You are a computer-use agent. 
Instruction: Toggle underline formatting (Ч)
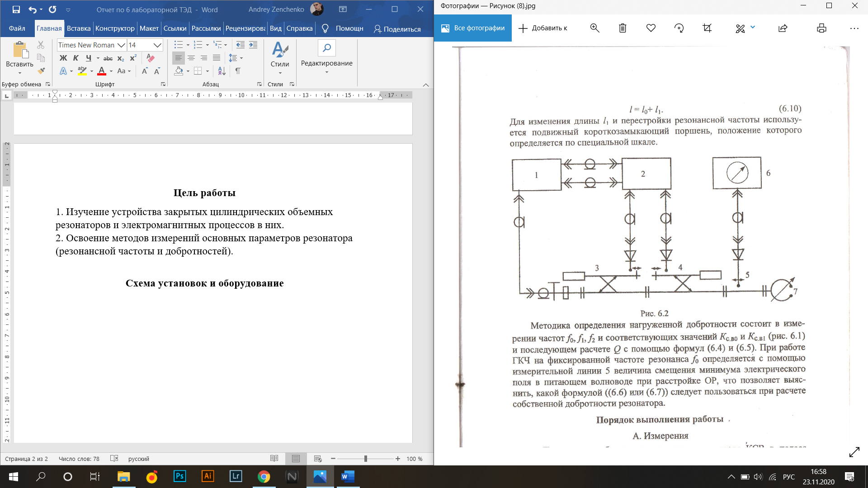[89, 58]
